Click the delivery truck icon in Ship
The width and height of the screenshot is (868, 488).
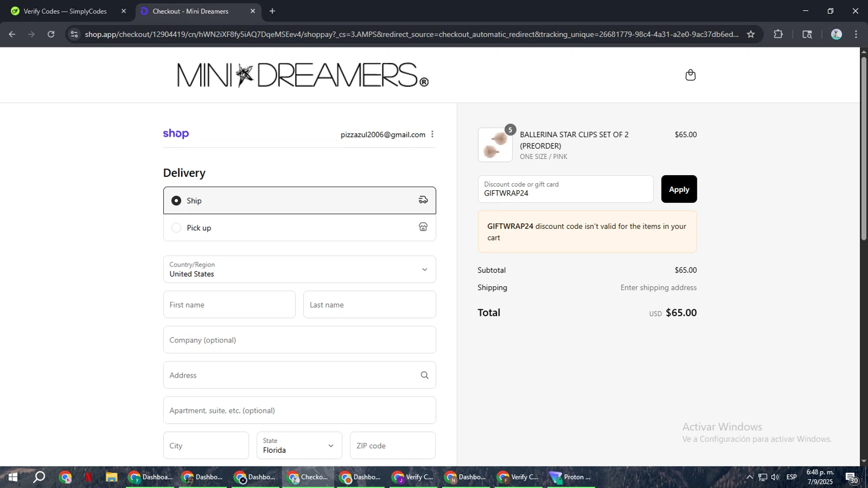click(x=424, y=200)
